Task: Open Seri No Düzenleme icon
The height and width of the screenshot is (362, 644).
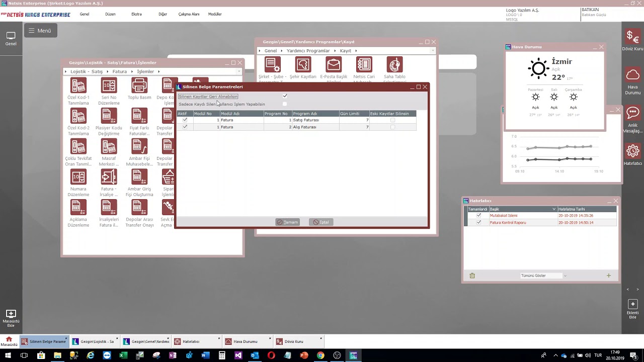Action: pyautogui.click(x=109, y=85)
